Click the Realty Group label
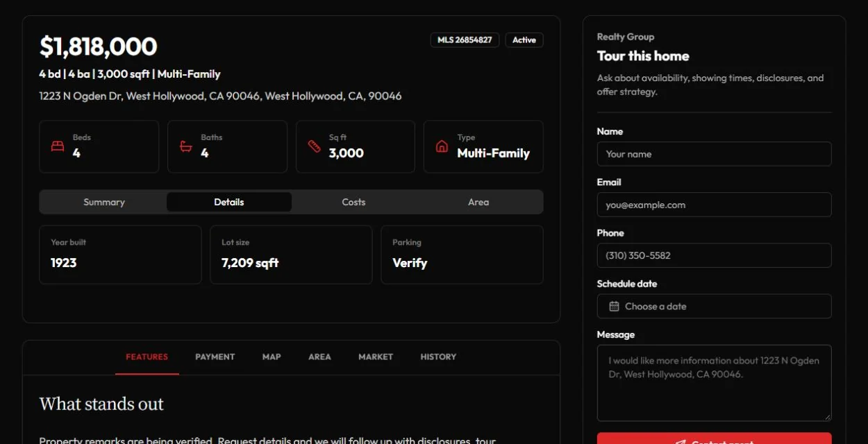 [626, 37]
